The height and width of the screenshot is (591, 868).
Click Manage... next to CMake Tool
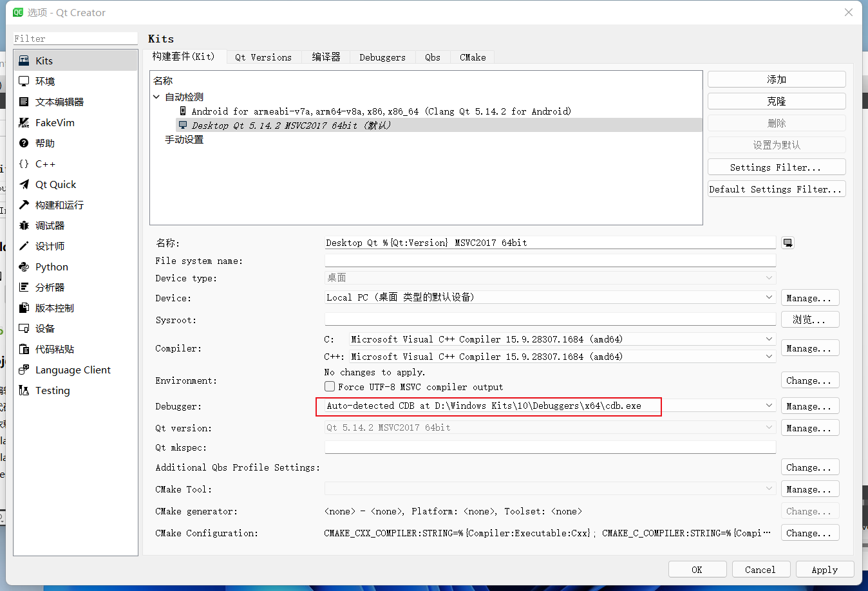pyautogui.click(x=810, y=489)
